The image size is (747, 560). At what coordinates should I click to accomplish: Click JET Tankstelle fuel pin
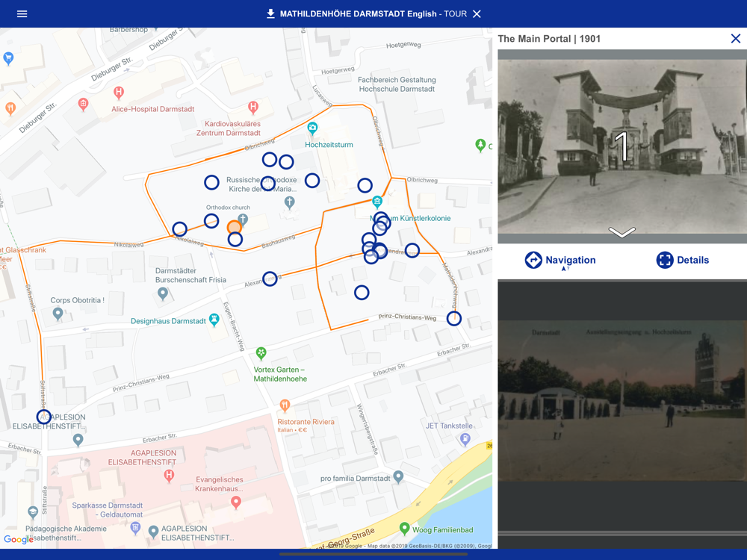[x=465, y=440]
